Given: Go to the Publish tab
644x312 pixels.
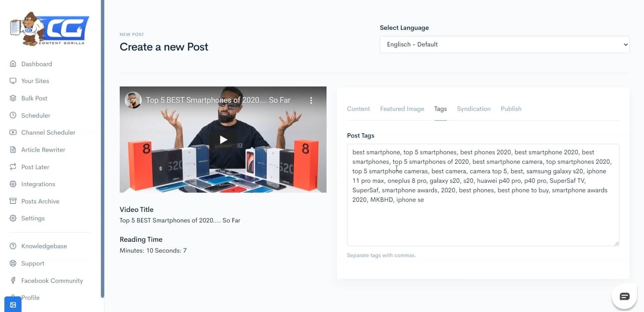Looking at the screenshot, I should coord(511,109).
